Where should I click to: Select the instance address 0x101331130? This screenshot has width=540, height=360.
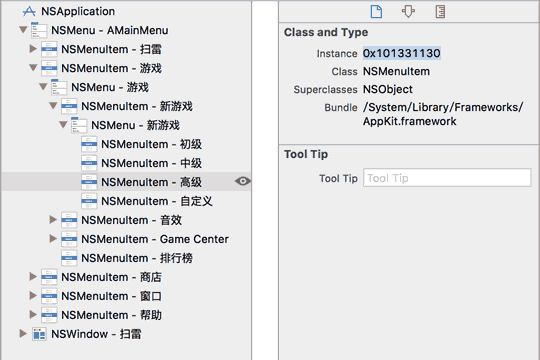pyautogui.click(x=402, y=53)
